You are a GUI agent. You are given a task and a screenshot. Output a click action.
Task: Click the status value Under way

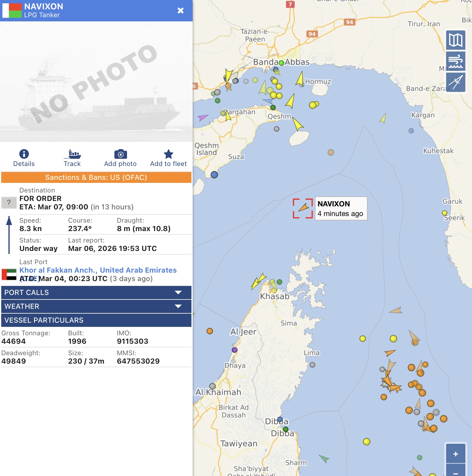pyautogui.click(x=39, y=249)
